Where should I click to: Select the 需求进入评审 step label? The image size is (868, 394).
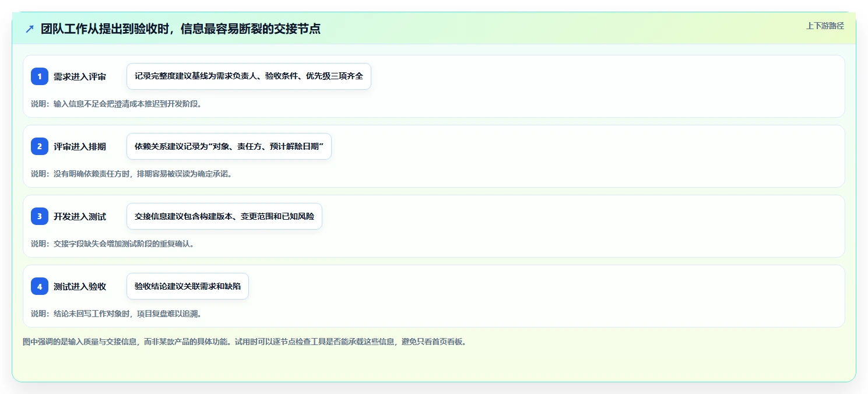point(80,76)
